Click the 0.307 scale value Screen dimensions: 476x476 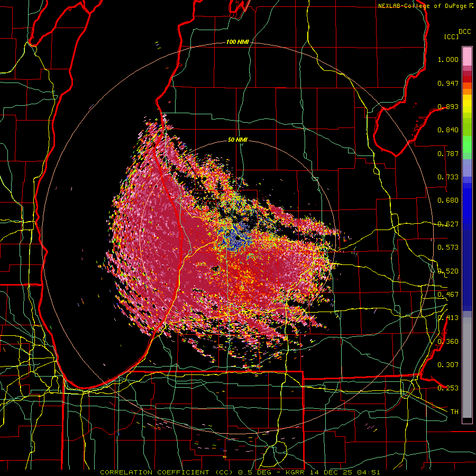tap(448, 365)
